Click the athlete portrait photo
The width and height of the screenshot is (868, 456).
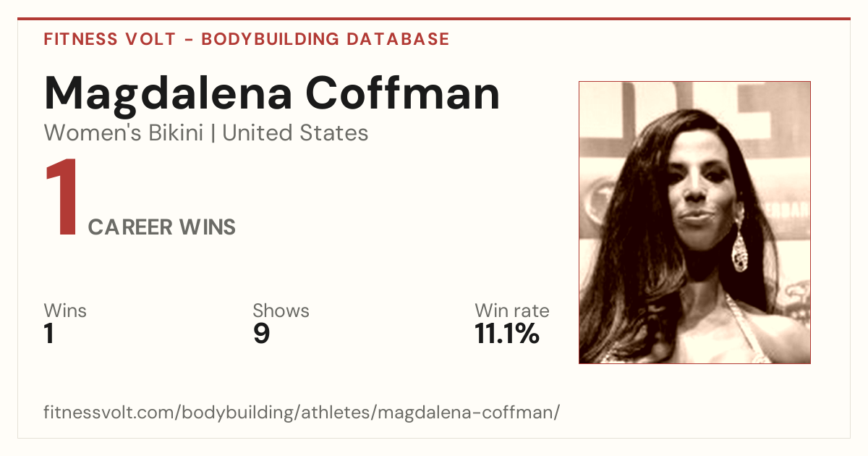(694, 222)
